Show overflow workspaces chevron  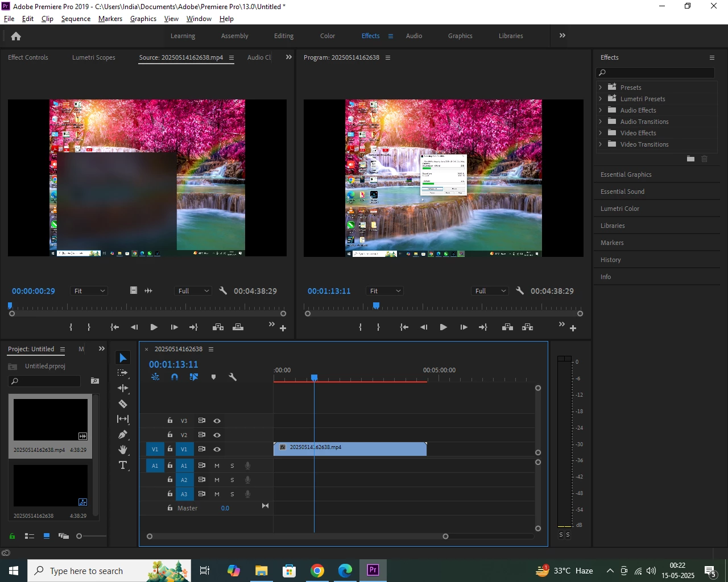(x=562, y=35)
